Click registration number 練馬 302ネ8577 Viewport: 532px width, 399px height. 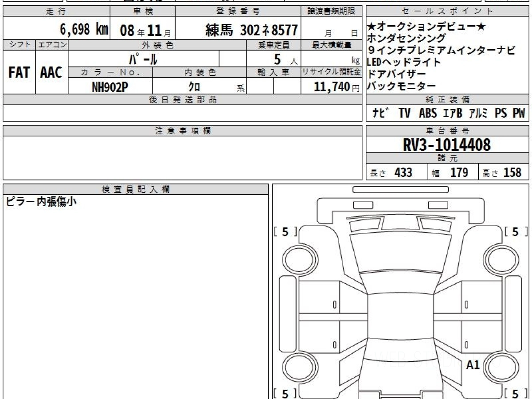pos(251,30)
